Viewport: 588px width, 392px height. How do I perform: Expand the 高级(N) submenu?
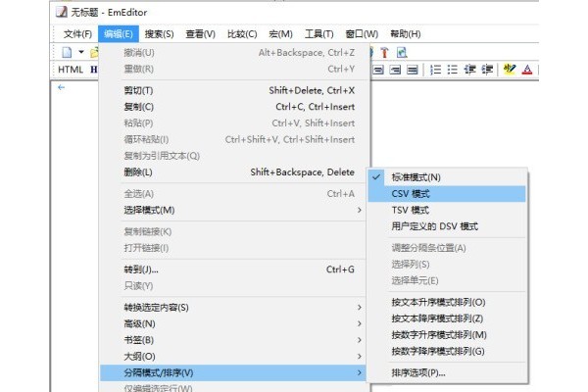(x=233, y=323)
